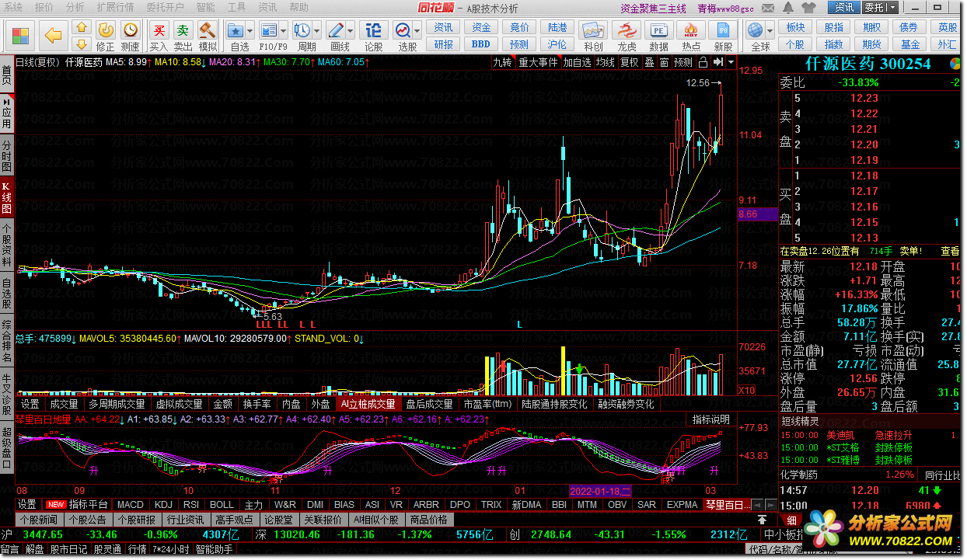Expand the F10/F9 dropdown arrow
Viewport: 967px width, 560px height.
pyautogui.click(x=284, y=31)
